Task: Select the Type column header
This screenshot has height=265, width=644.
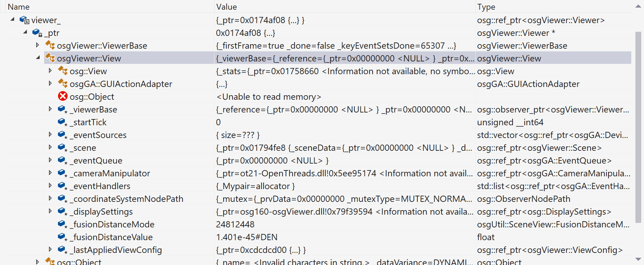Action: point(486,7)
